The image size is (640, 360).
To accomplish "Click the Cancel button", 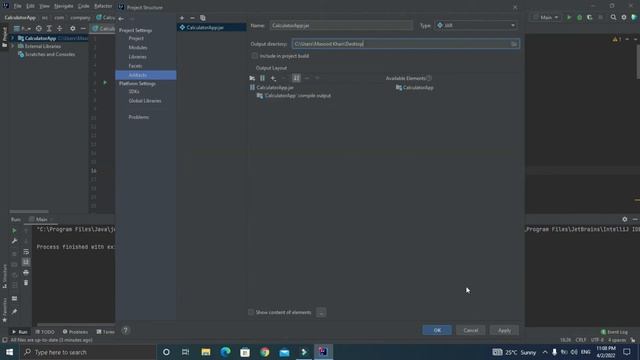I will pyautogui.click(x=471, y=330).
